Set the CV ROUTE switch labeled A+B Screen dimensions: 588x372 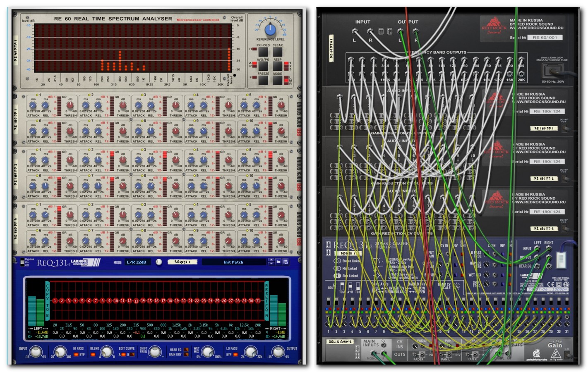(x=350, y=286)
